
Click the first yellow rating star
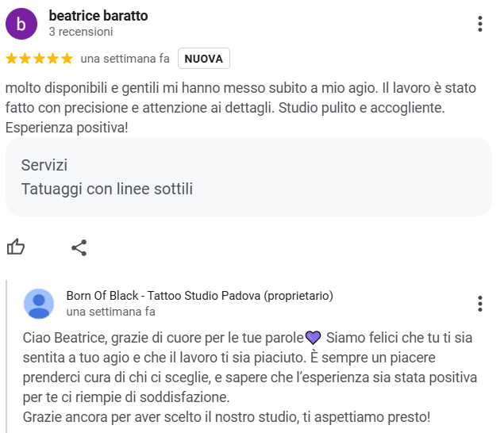click(12, 59)
